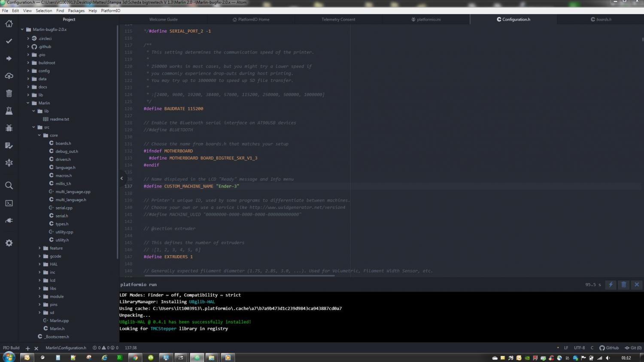The image size is (644, 362).
Task: Click the Clean trash icon in sidebar
Action: (9, 93)
